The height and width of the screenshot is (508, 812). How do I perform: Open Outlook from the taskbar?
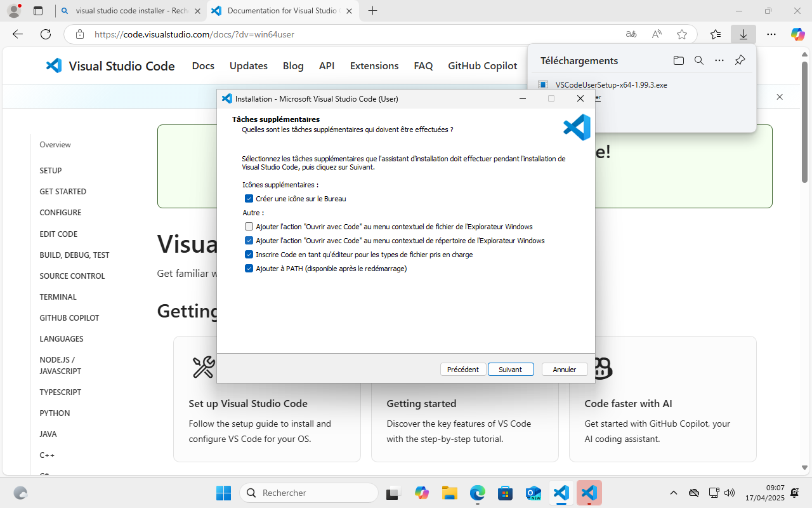pyautogui.click(x=533, y=493)
